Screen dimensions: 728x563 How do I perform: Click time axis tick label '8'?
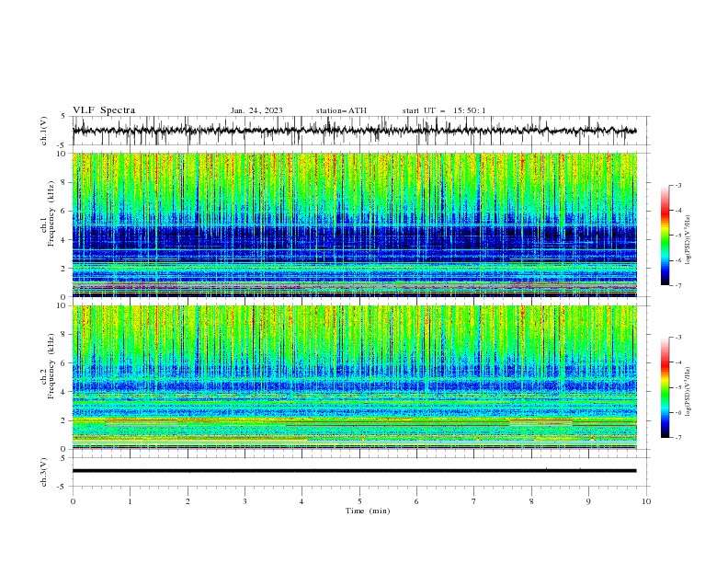531,501
